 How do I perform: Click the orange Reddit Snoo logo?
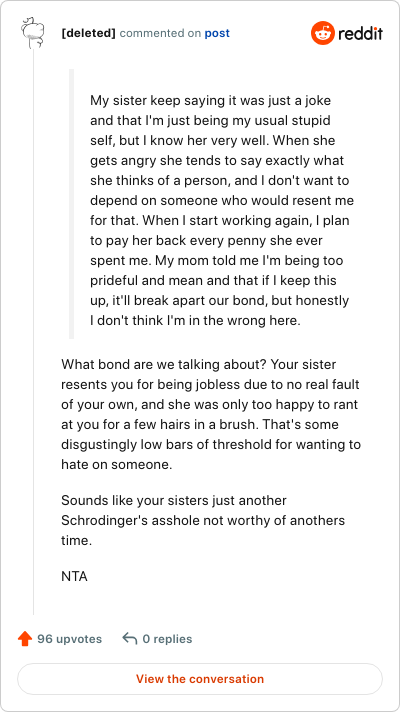point(322,33)
